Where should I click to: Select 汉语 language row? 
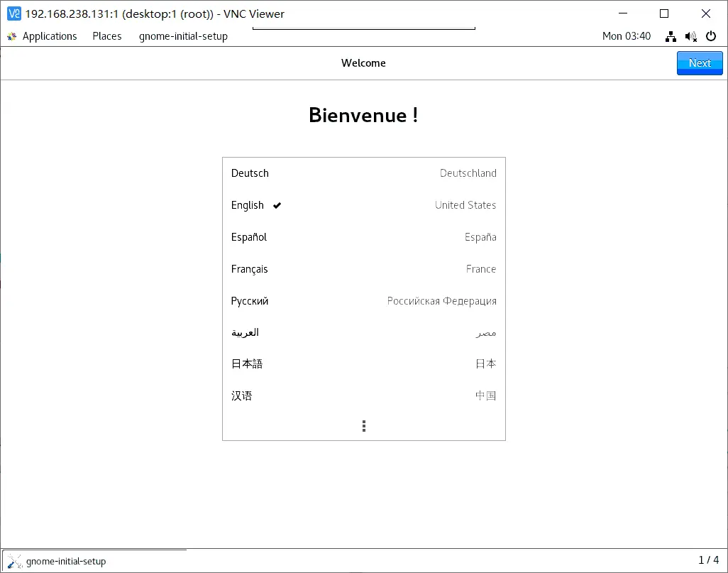[363, 395]
